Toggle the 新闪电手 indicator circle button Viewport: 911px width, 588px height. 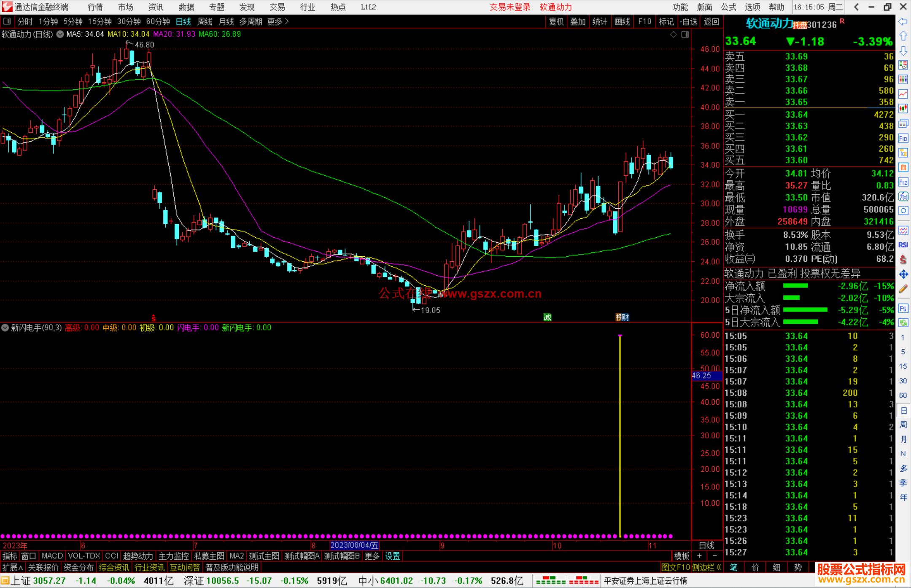point(5,328)
